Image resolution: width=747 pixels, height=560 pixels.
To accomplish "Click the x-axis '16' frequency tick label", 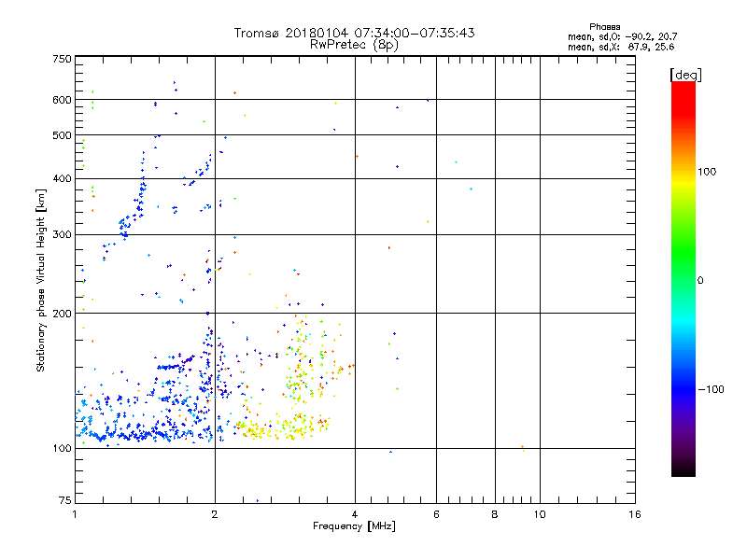I will 635,514.
